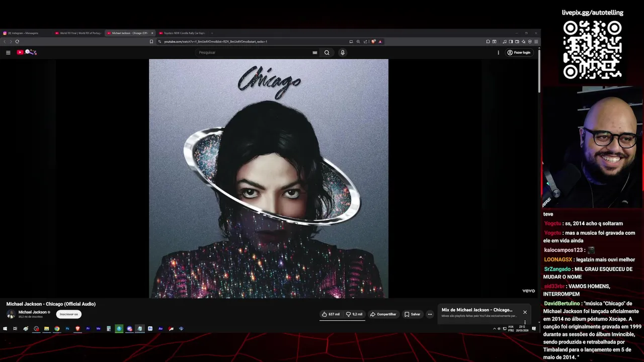
Task: Bookmark this page icon in address bar
Action: [x=151, y=41]
